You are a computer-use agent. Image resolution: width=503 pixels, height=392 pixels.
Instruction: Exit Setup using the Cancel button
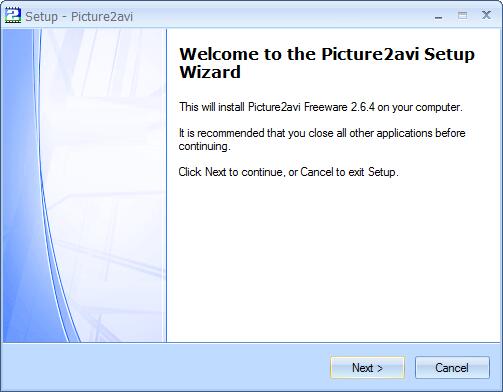(452, 368)
